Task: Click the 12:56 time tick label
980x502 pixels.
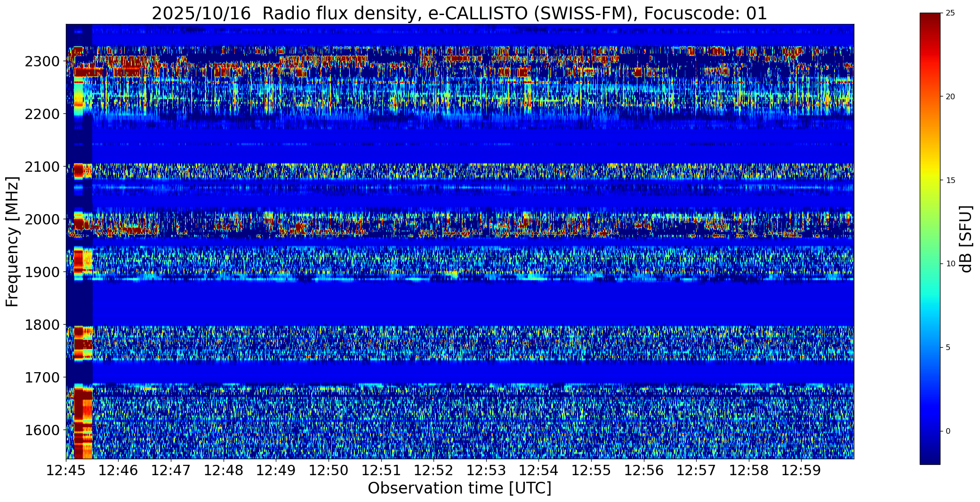Action: coord(644,470)
